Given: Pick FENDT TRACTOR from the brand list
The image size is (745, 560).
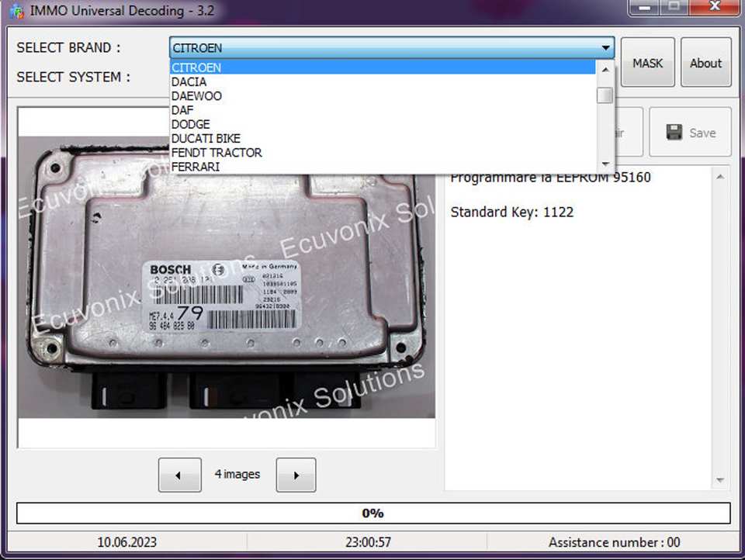Looking at the screenshot, I should (x=383, y=153).
